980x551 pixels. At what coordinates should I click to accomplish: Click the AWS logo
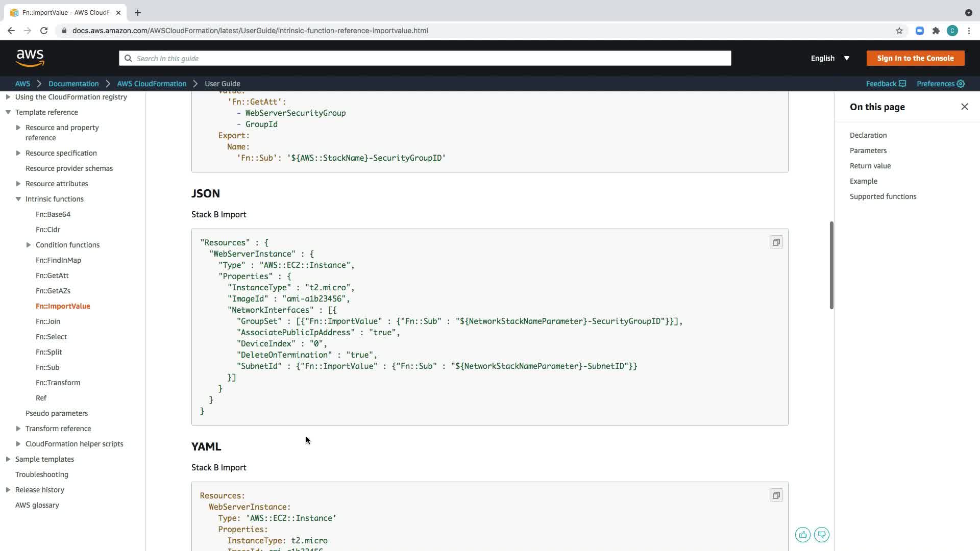[x=30, y=58]
